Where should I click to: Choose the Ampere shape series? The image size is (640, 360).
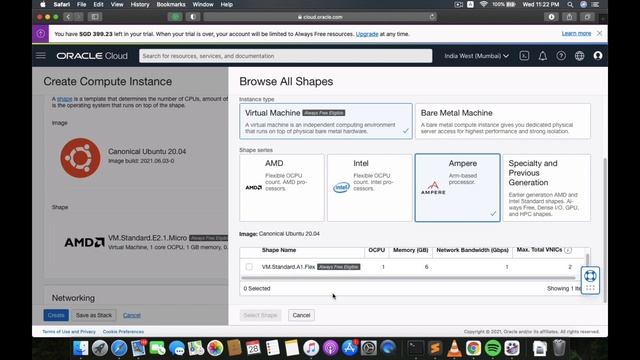click(457, 188)
